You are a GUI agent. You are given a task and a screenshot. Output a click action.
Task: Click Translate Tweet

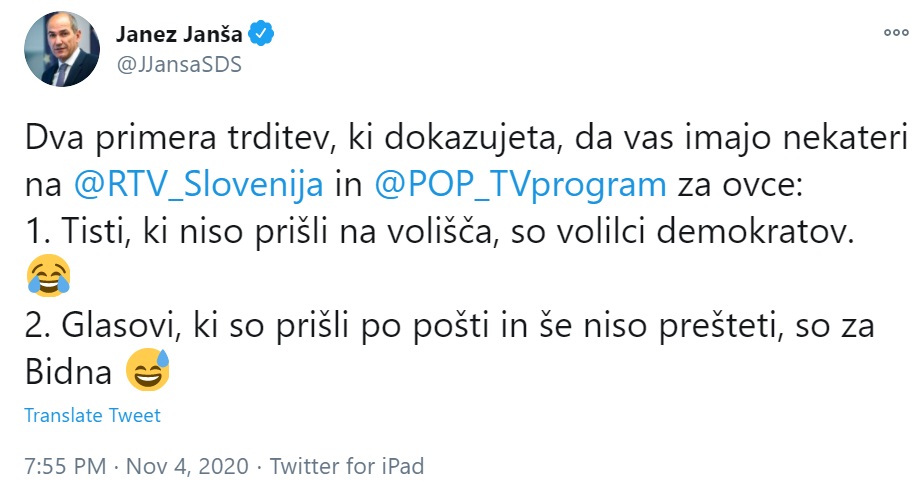(92, 415)
